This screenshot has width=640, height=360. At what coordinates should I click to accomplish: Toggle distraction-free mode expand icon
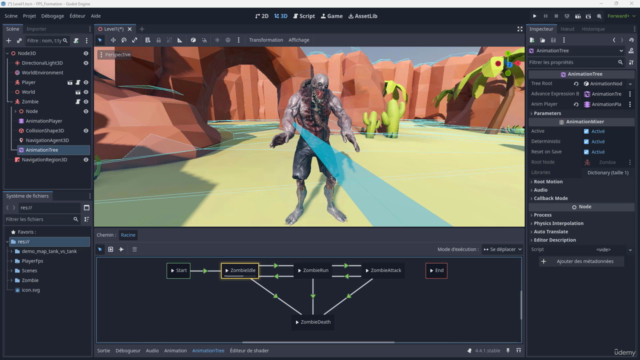pos(520,29)
